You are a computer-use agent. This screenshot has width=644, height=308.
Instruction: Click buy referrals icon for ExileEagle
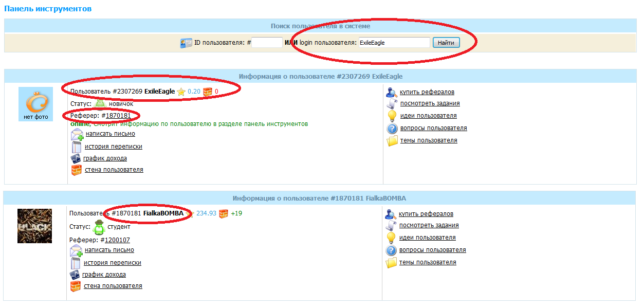392,92
